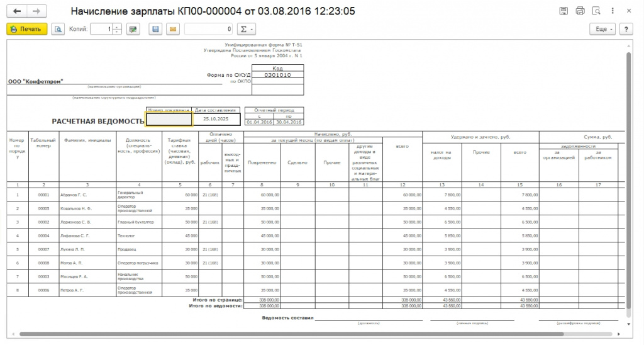Save the form with the floppy disk toolbar icon
644x345 pixels.
tap(155, 29)
